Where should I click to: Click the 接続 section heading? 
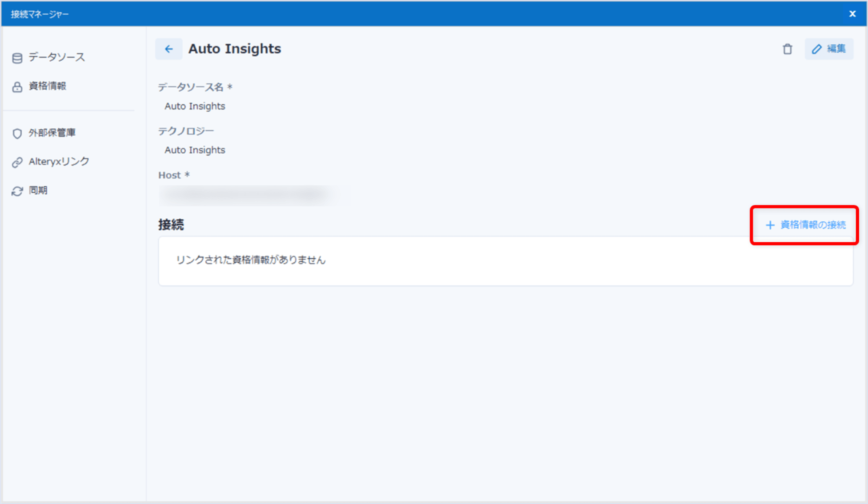[x=171, y=224]
